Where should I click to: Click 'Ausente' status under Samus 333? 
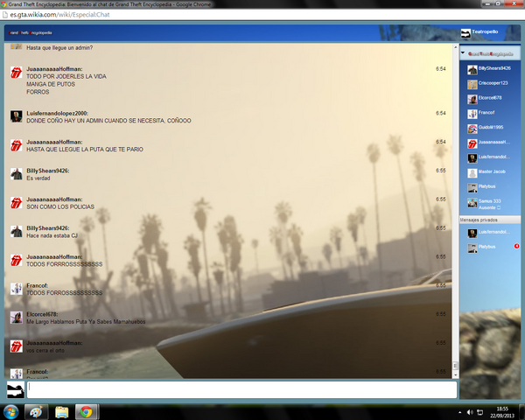click(x=489, y=207)
